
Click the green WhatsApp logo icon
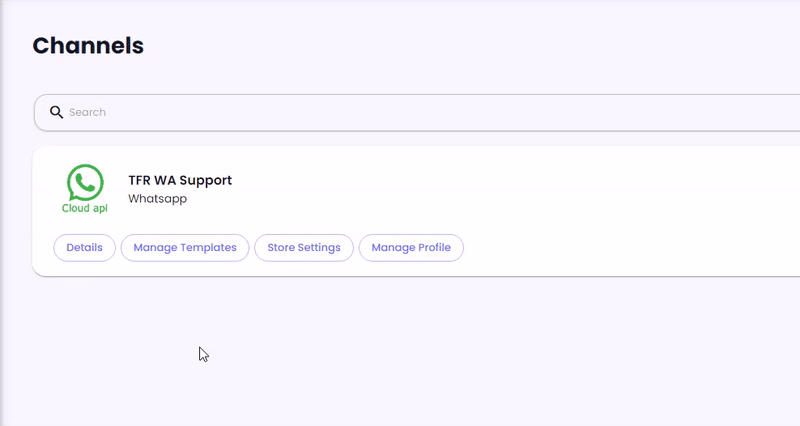click(x=85, y=182)
